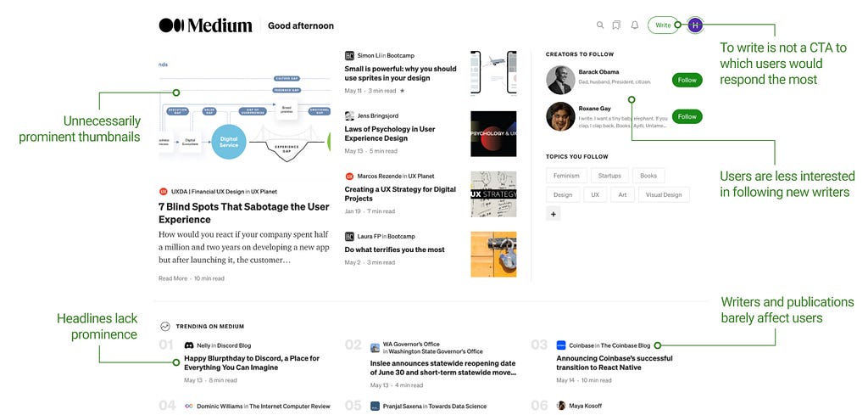Click the 'Topics You Follow' heading
Image resolution: width=868 pixels, height=415 pixels.
coord(576,157)
